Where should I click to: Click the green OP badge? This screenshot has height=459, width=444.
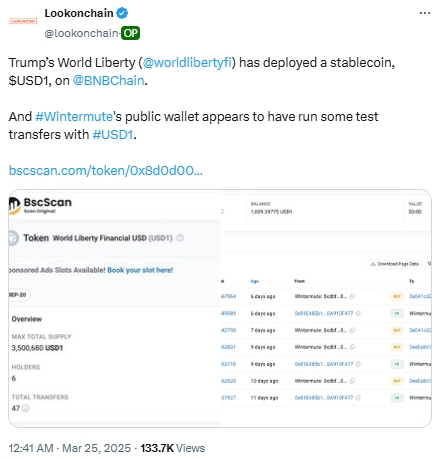(130, 33)
